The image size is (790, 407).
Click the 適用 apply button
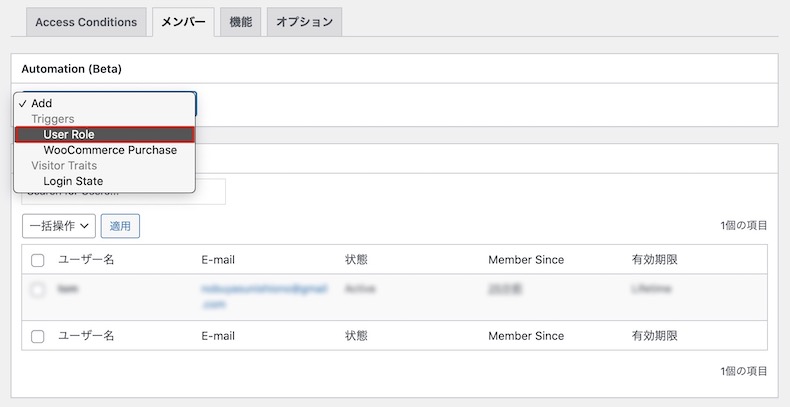(x=120, y=226)
